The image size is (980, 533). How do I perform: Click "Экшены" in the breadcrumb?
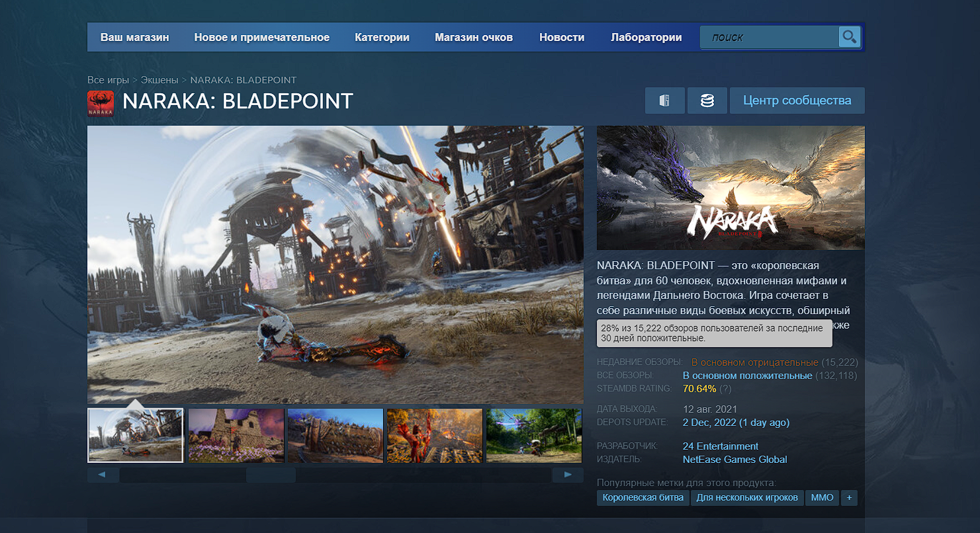[x=159, y=80]
